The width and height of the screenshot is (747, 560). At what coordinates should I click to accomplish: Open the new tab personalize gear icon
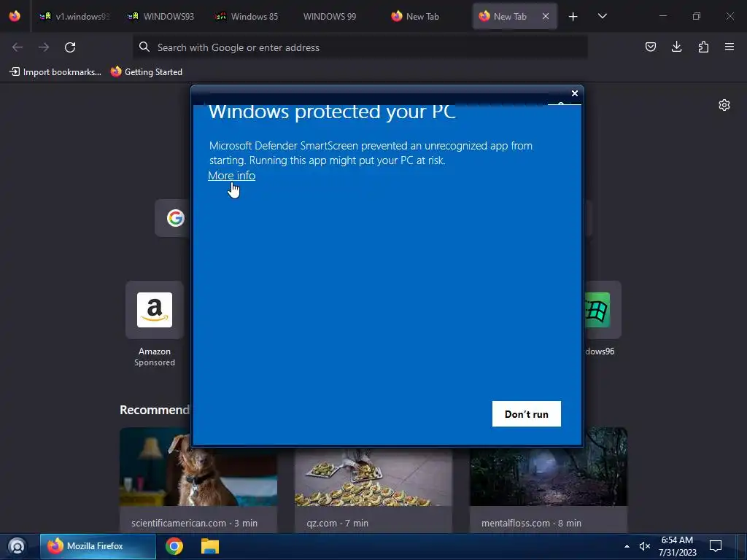tap(724, 105)
